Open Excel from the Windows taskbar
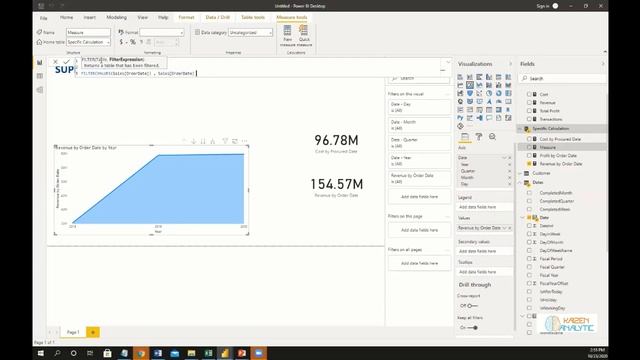This screenshot has height=360, width=640. 208,353
